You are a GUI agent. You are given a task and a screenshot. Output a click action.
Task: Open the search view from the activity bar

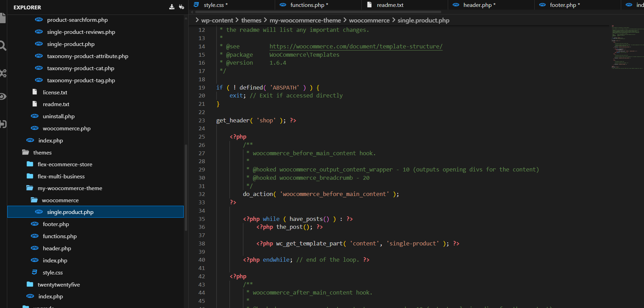(x=3, y=46)
